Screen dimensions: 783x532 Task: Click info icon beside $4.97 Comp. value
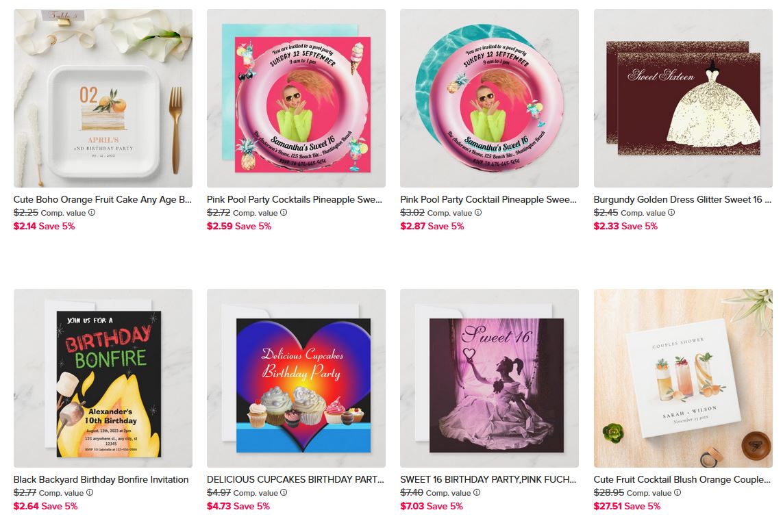tap(284, 492)
